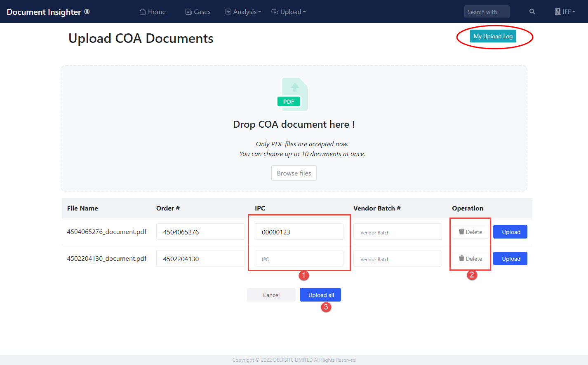Viewport: 588px width, 365px height.
Task: Open the IFF organization dropdown
Action: click(565, 12)
